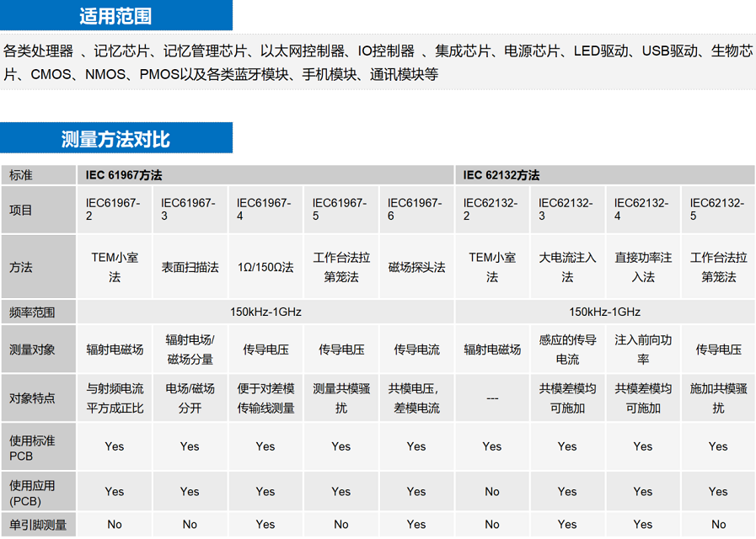756x539 pixels.
Task: Click the IEC61967-5 column cell
Action: pos(341,210)
